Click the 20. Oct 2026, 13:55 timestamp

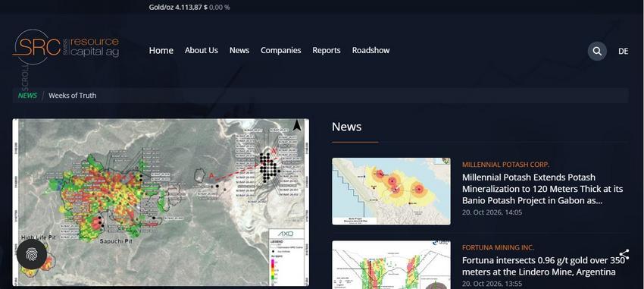coord(492,284)
